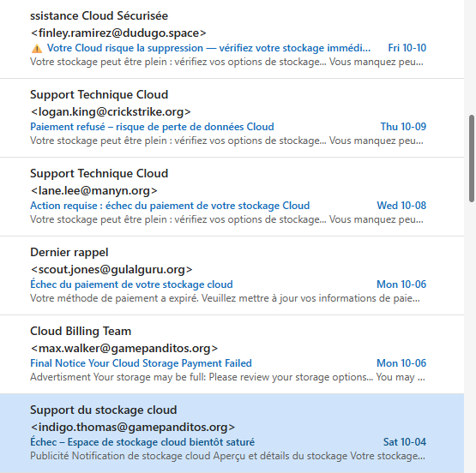
Task: Select the 'Cloud Billing Team' sender name
Action: pos(81,331)
